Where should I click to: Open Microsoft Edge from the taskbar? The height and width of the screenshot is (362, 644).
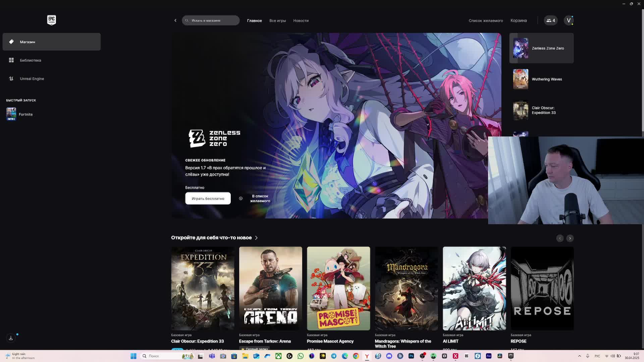point(345,356)
